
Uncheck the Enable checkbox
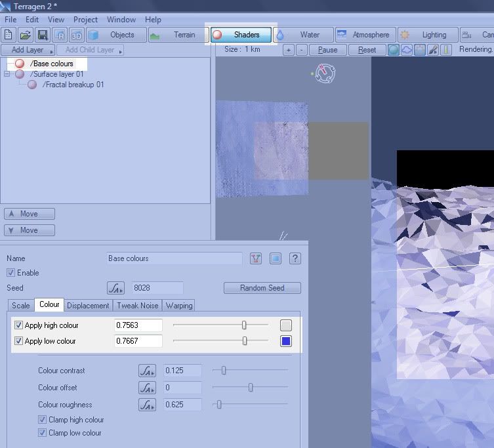(x=10, y=273)
